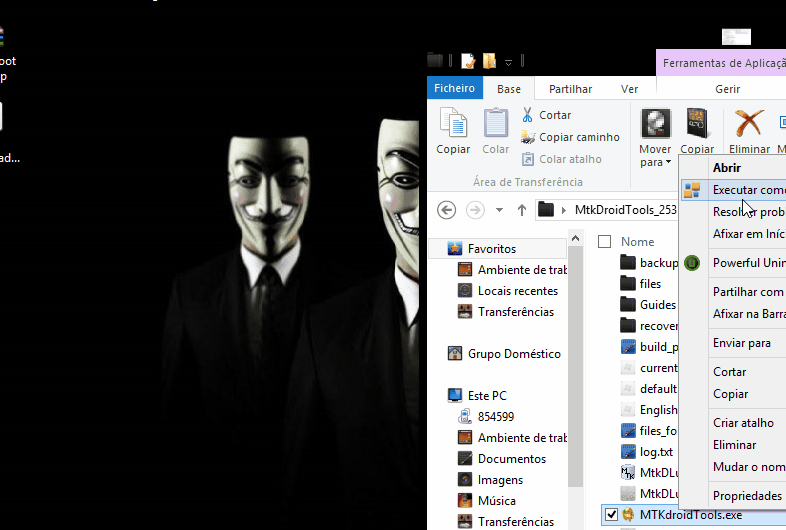Toggle the select-all checkbox beside Nome

tap(604, 241)
